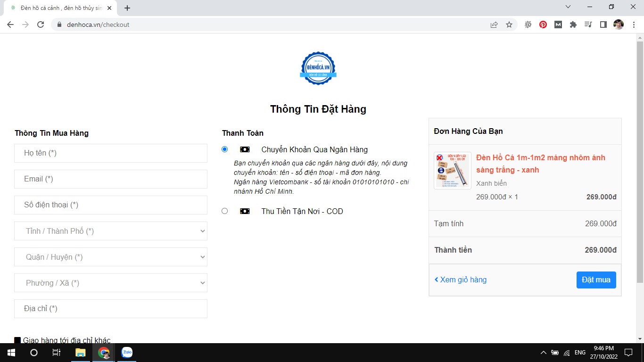Expand the Tỉnh / Thành Phố dropdown
The width and height of the screenshot is (644, 362).
111,231
